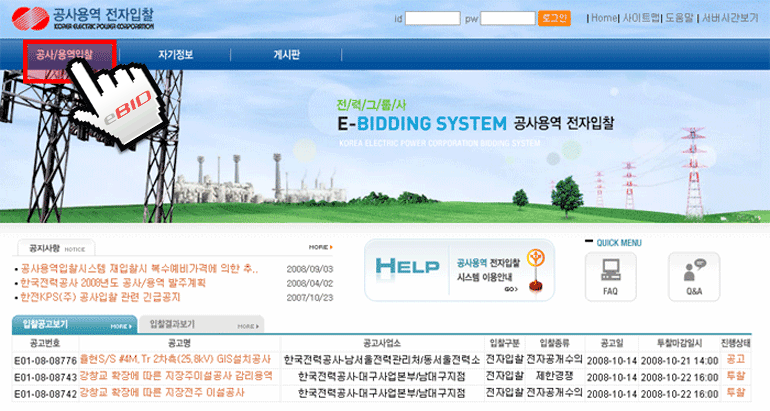Click the notice date 2008/09/03
Viewport: 770px width, 411px height.
pos(310,269)
